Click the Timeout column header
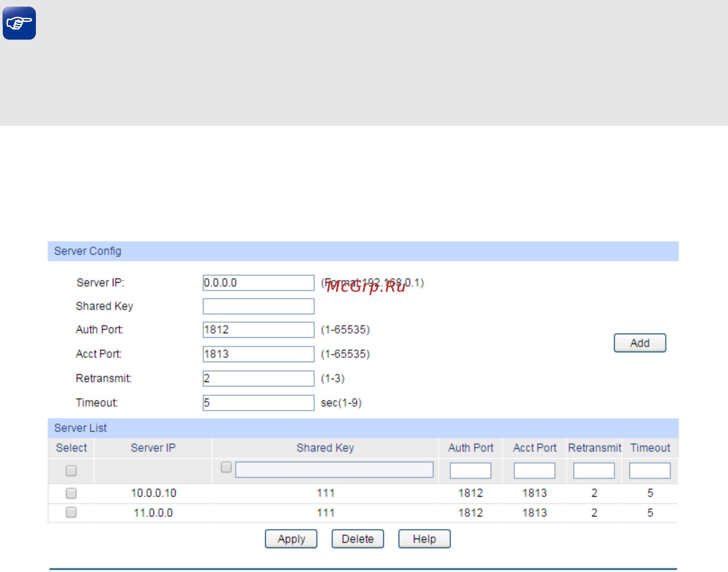 click(x=650, y=448)
